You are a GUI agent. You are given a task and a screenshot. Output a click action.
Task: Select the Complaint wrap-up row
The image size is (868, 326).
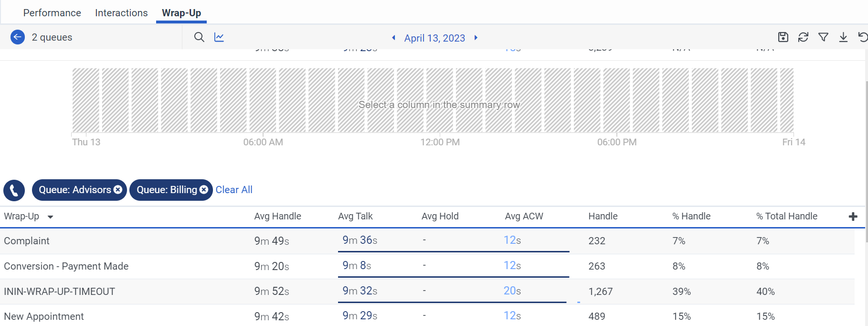click(x=27, y=241)
